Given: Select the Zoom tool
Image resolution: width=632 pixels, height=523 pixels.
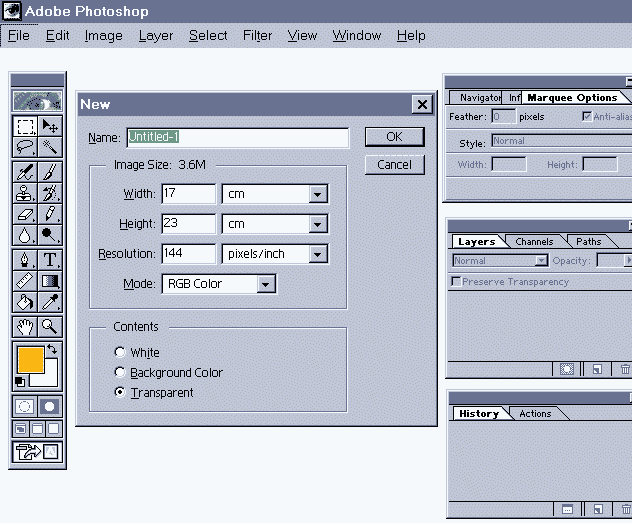Looking at the screenshot, I should click(x=50, y=327).
